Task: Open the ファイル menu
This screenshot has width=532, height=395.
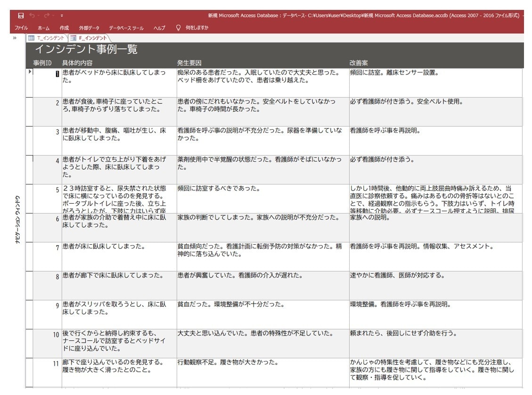Action: pos(21,28)
